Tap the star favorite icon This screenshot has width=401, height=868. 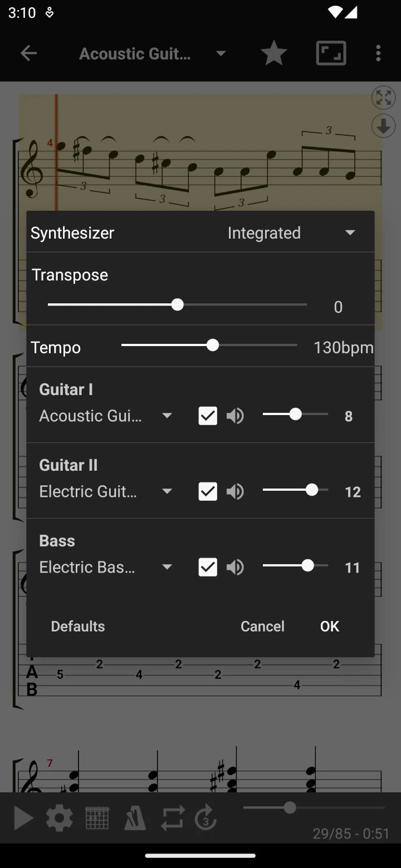(x=273, y=53)
